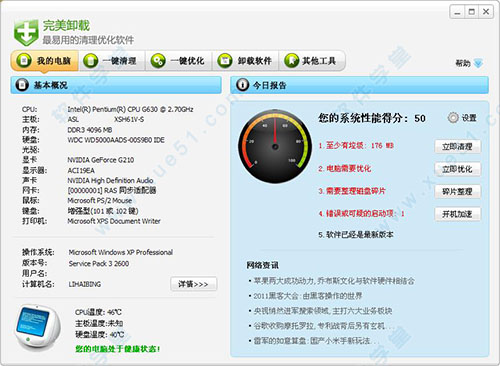The height and width of the screenshot is (366, 500).
Task: Open the 苹果两大成功动力 news link
Action: point(334,281)
